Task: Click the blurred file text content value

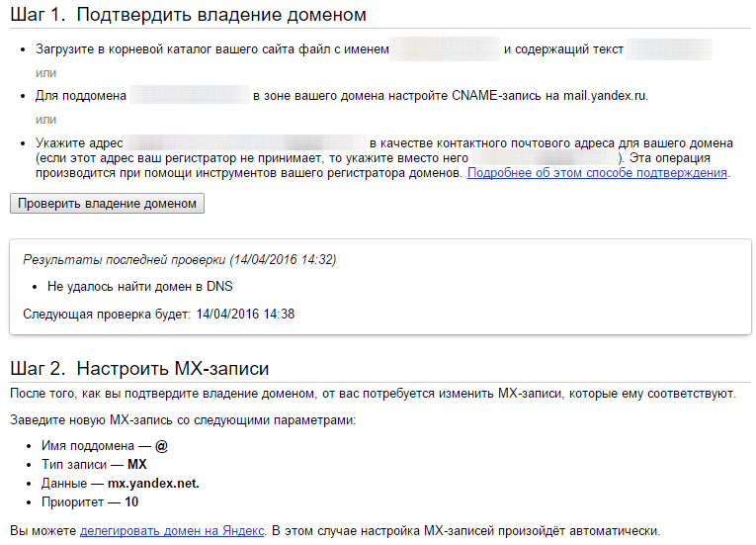Action: tap(669, 49)
